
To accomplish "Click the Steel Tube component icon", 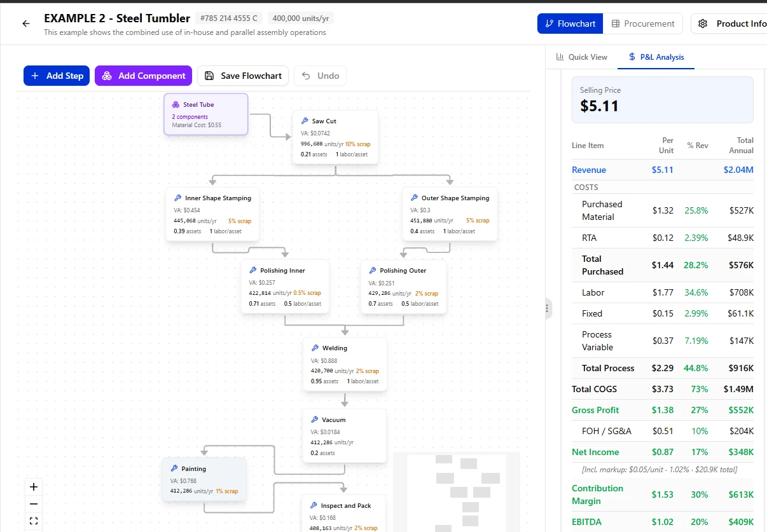I will [x=176, y=104].
